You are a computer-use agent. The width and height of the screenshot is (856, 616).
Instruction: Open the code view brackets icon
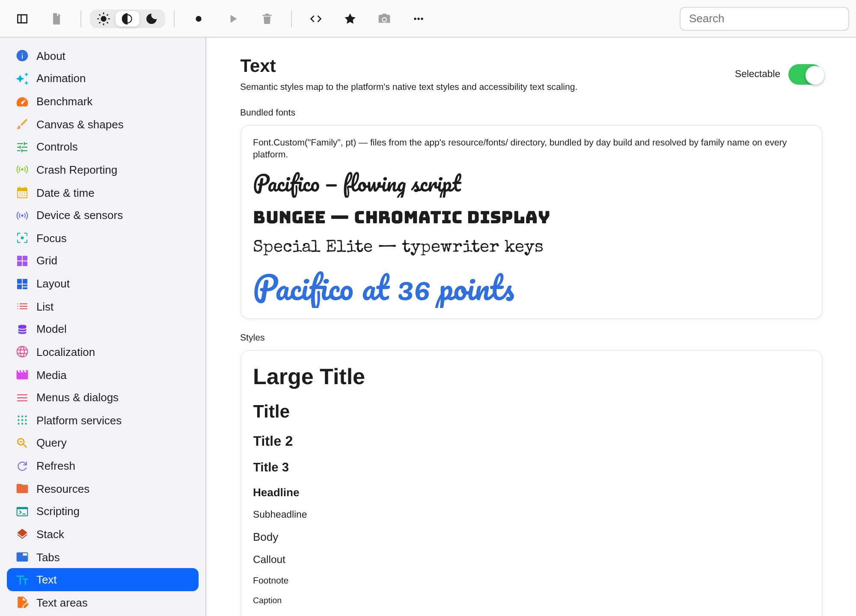[x=316, y=19]
